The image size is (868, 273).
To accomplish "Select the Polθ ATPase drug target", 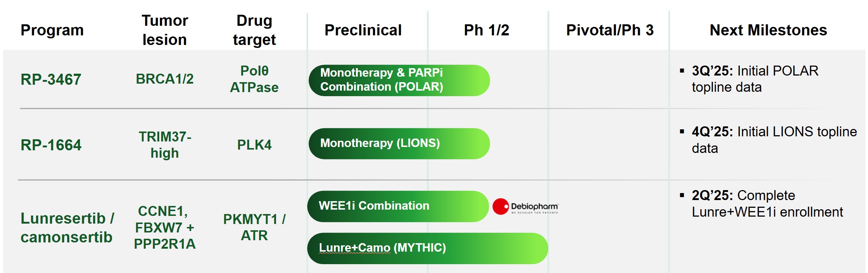I will coord(254,79).
